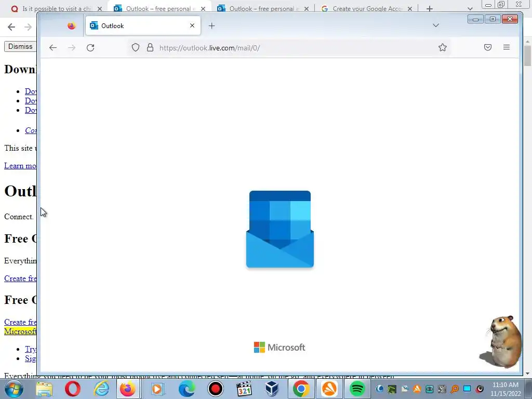Click the highlighted Microsoft link in background page

click(x=20, y=331)
